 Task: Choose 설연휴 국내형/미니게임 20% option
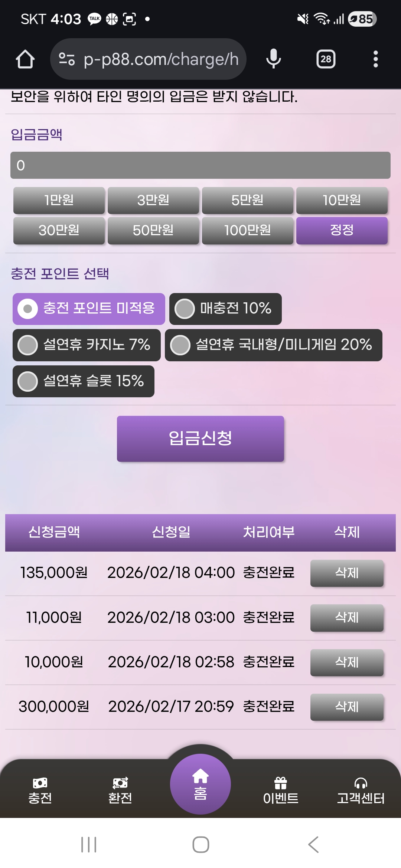pos(273,345)
